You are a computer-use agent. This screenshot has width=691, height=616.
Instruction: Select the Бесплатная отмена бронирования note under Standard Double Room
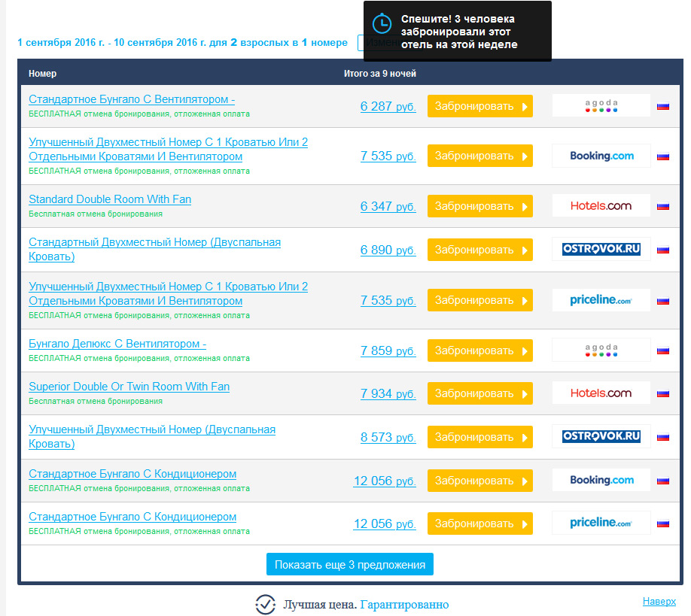96,214
